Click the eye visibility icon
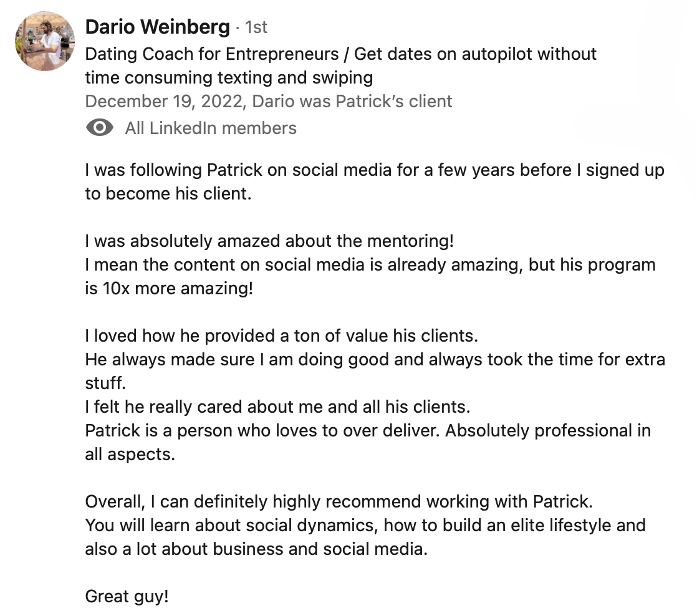The image size is (697, 616). (100, 128)
